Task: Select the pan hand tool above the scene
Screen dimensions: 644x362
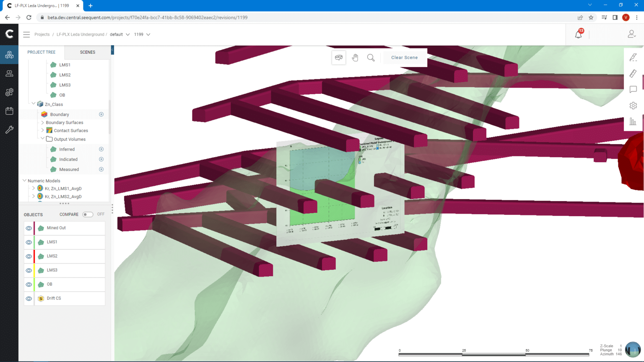Action: coord(355,57)
